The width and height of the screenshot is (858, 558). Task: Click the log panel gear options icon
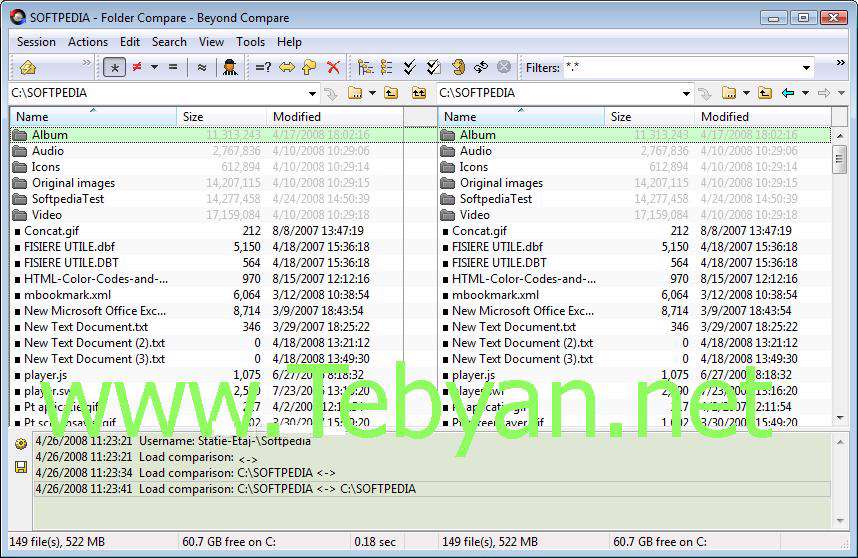click(x=21, y=444)
